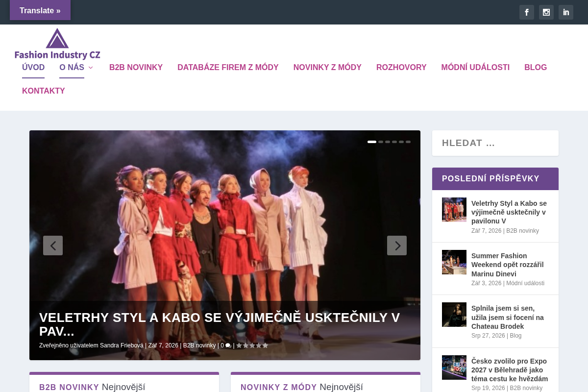Open the Instagram social icon
This screenshot has width=588, height=392.
(546, 12)
